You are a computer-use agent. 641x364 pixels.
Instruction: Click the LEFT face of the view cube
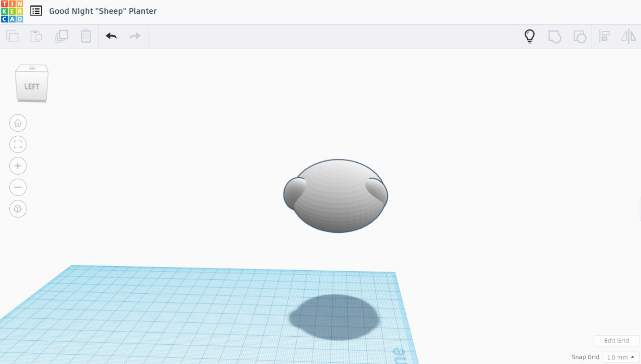pos(32,86)
